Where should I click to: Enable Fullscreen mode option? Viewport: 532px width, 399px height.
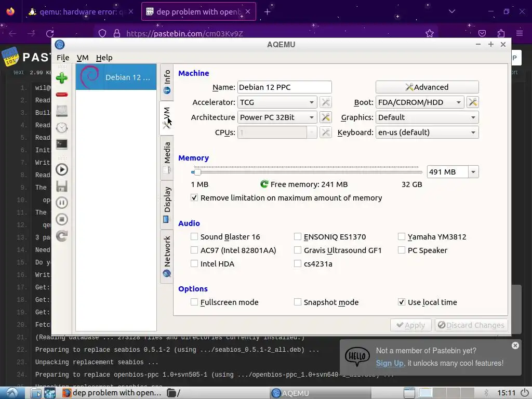194,302
